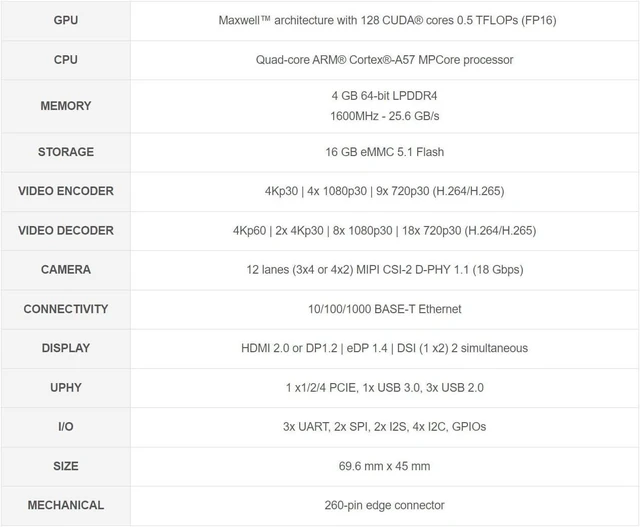Select the 4Kp30 encoder specification text
Viewport: 640px width, 527px height.
[384, 191]
